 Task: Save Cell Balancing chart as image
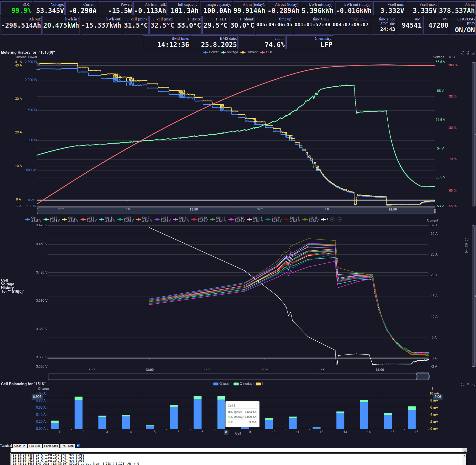pyautogui.click(x=473, y=384)
